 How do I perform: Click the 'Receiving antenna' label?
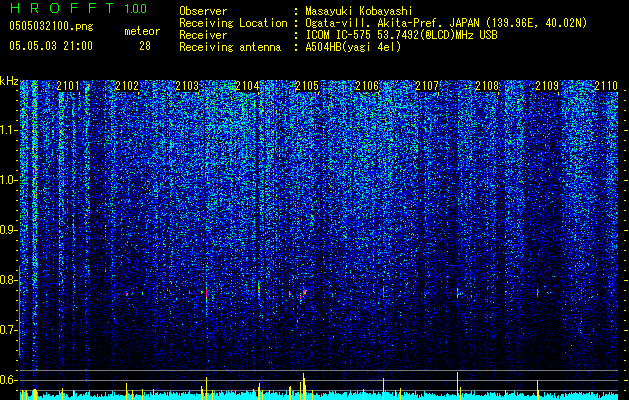230,47
